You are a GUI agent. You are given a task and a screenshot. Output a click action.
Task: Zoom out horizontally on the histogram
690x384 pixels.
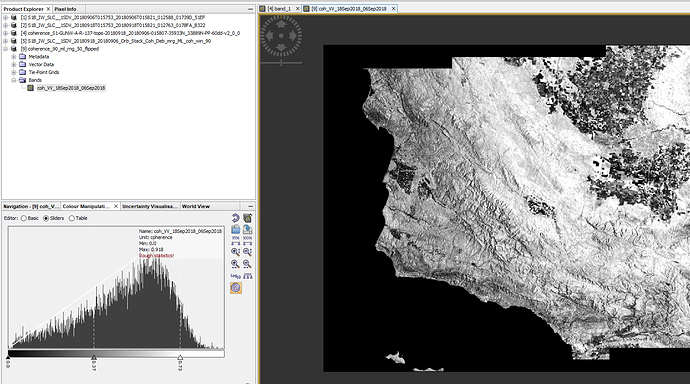coord(247,264)
